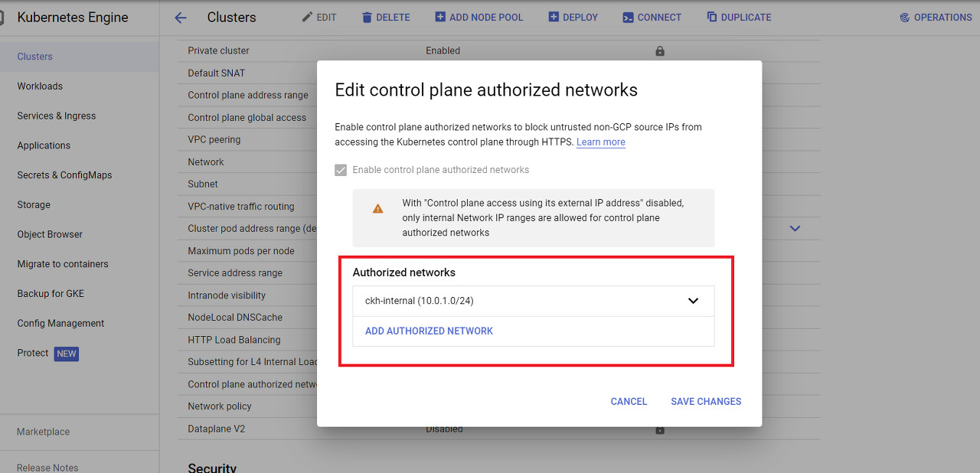Click the Delete trash icon
Image resolution: width=980 pixels, height=473 pixels.
367,17
